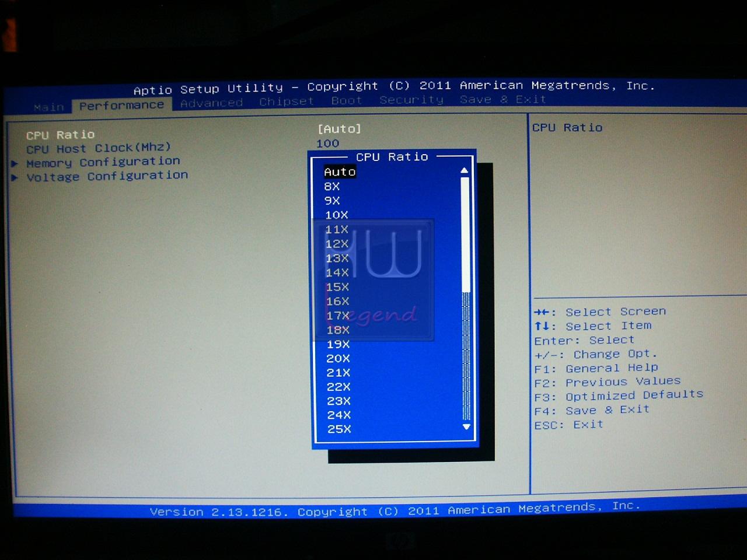Choose Auto in CPU Ratio list
The width and height of the screenshot is (747, 560).
coord(340,172)
